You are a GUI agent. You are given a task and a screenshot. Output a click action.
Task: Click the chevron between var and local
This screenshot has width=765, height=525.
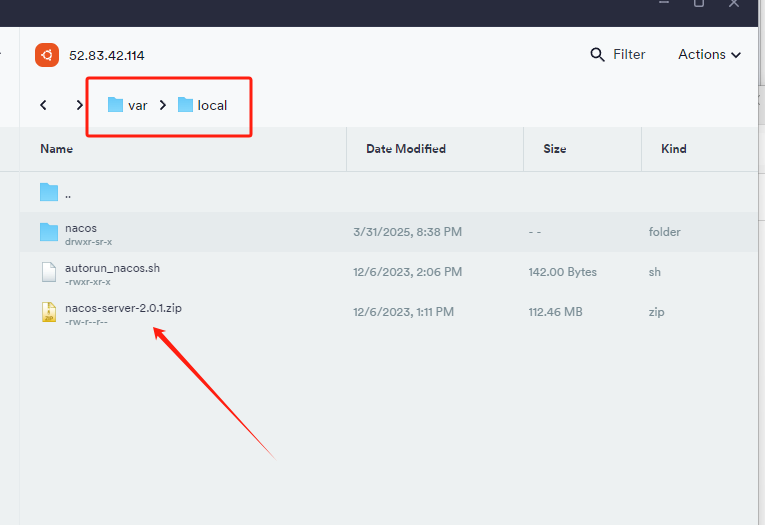tap(163, 105)
